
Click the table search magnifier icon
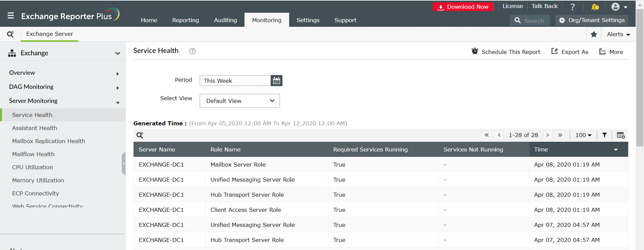pyautogui.click(x=140, y=135)
